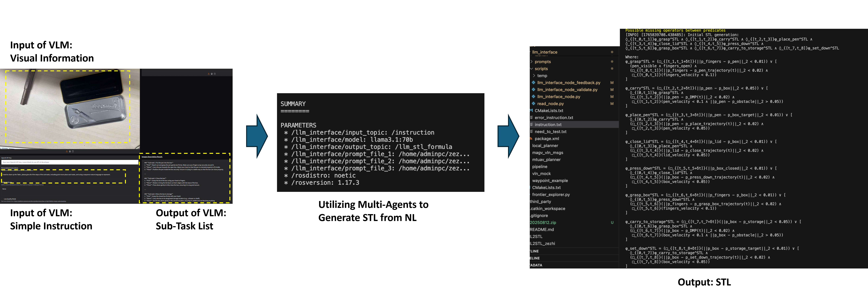Click clipboard paste icon below the pen photo
This screenshot has width=868, height=295.
73,151
